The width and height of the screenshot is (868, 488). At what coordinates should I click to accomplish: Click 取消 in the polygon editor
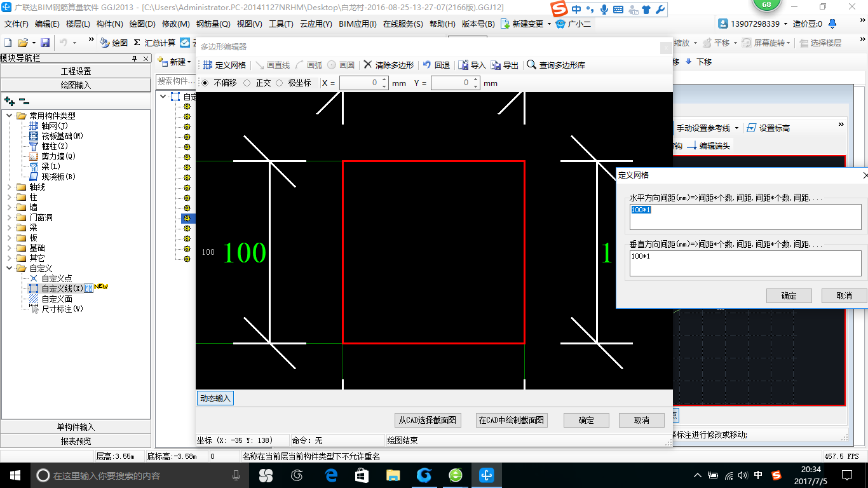[642, 420]
